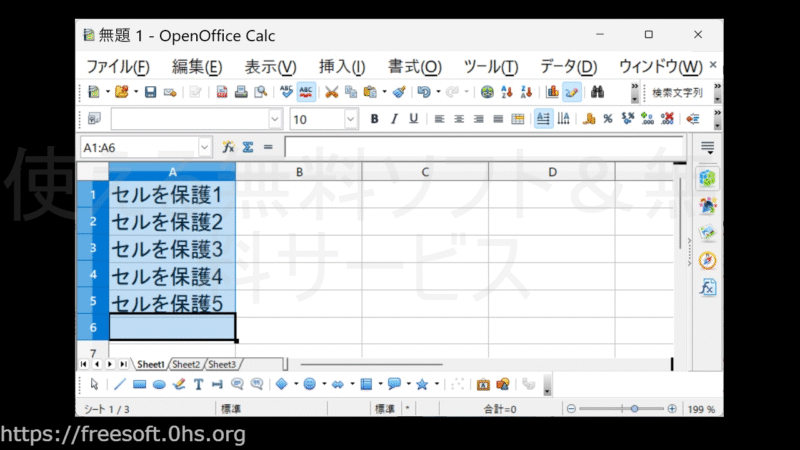Viewport: 800px width, 450px height.
Task: Open the font size dropdown
Action: pyautogui.click(x=351, y=119)
